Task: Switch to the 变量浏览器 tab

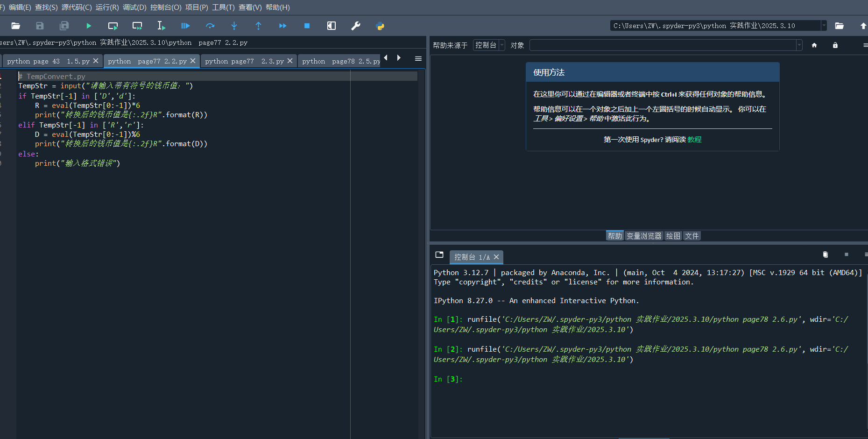Action: coord(644,236)
